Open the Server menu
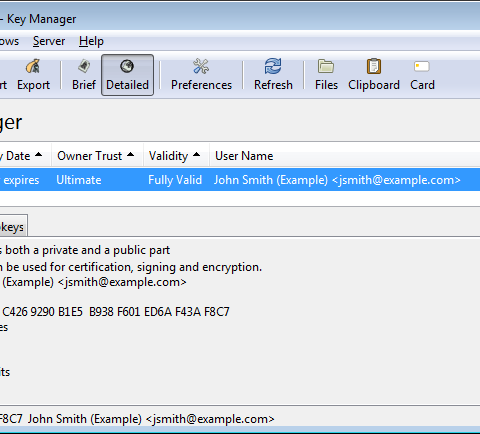This screenshot has width=480, height=434. pos(49,41)
